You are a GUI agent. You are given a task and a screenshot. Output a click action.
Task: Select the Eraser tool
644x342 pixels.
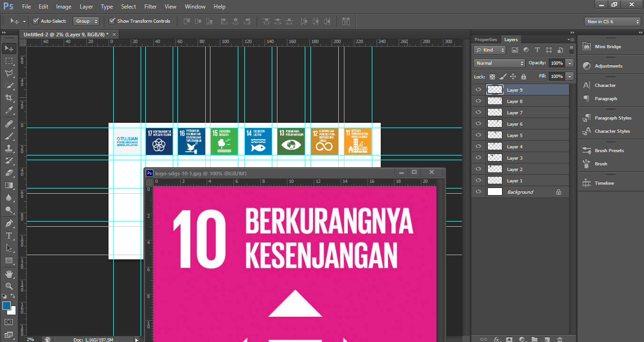(x=8, y=173)
